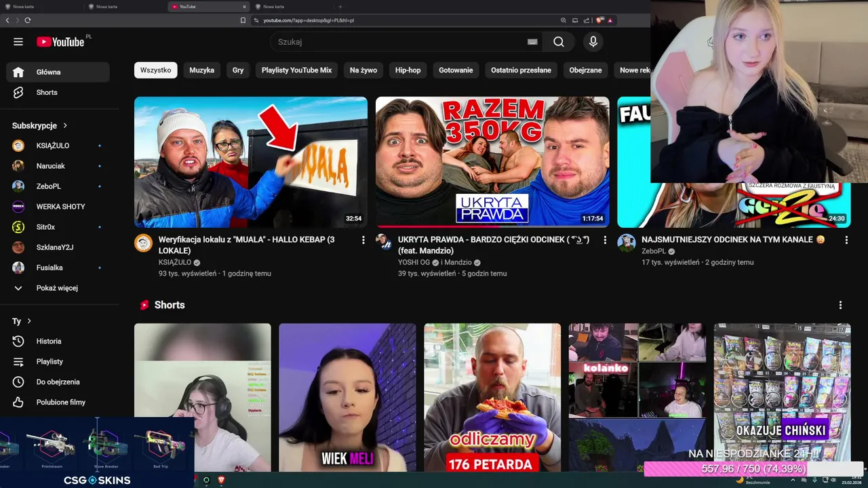Open Polubione filmy liked videos
Viewport: 868px width, 488px height.
point(58,402)
